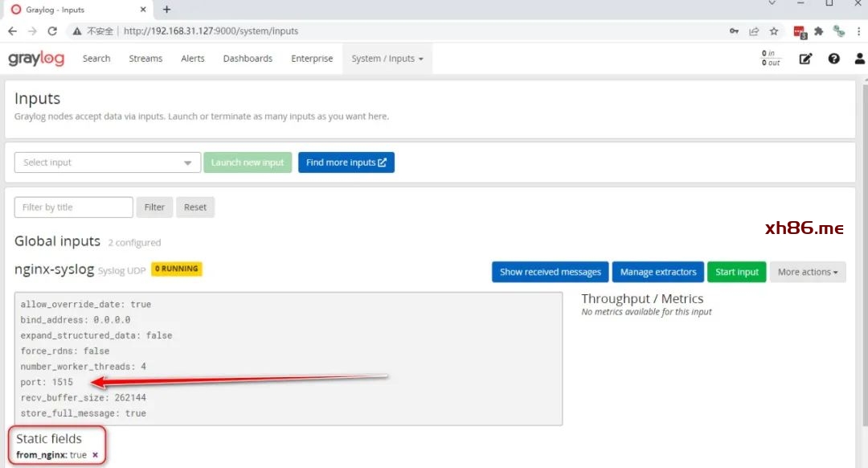Expand the System / Inputs menu
868x468 pixels.
(387, 59)
